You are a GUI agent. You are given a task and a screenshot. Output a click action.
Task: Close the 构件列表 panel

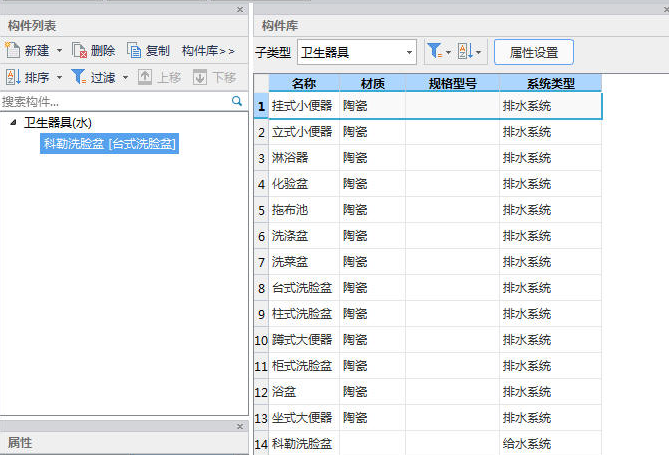point(239,9)
